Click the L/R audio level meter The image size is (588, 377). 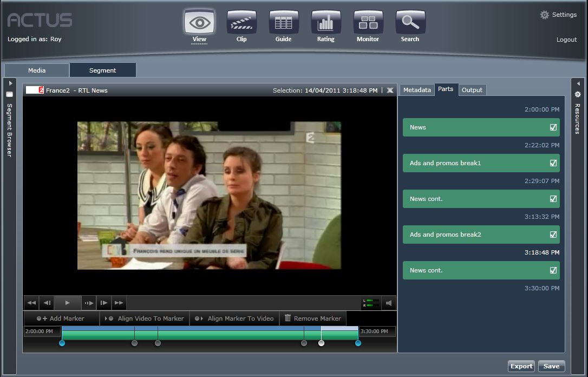[x=370, y=303]
